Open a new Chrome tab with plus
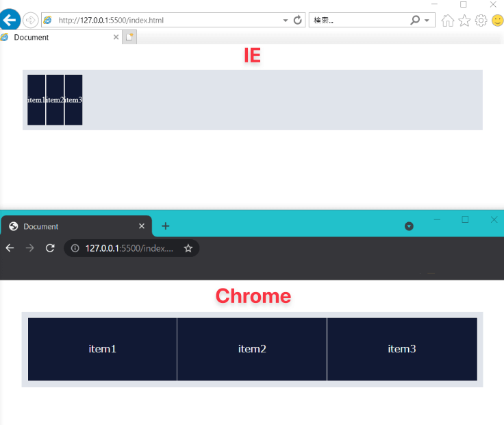 [x=165, y=226]
